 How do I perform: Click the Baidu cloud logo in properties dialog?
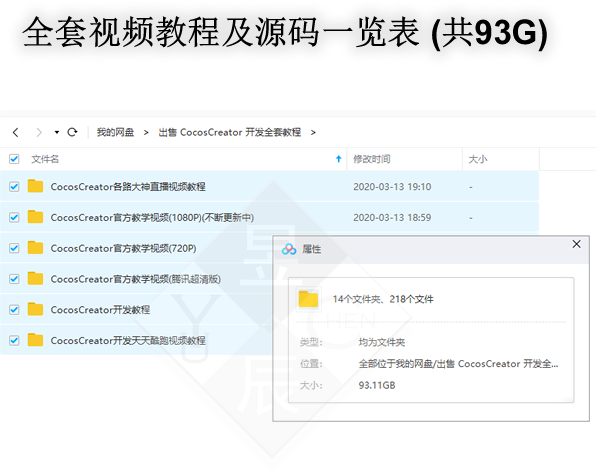(289, 249)
